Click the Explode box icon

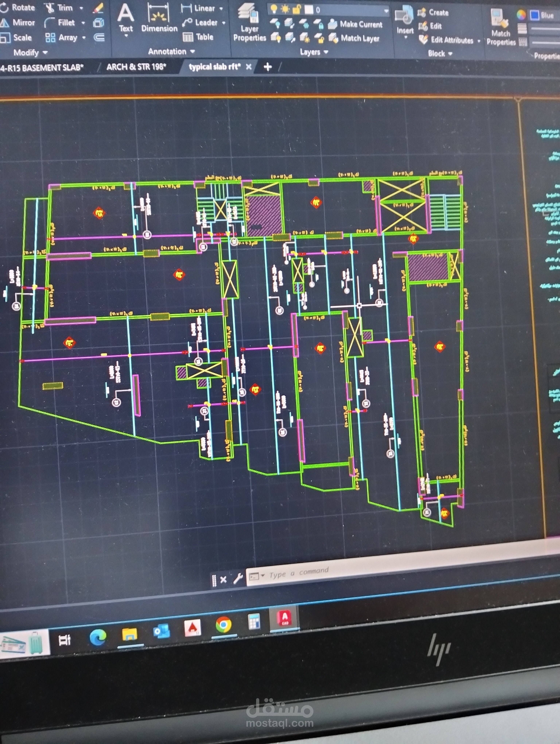coord(98,23)
